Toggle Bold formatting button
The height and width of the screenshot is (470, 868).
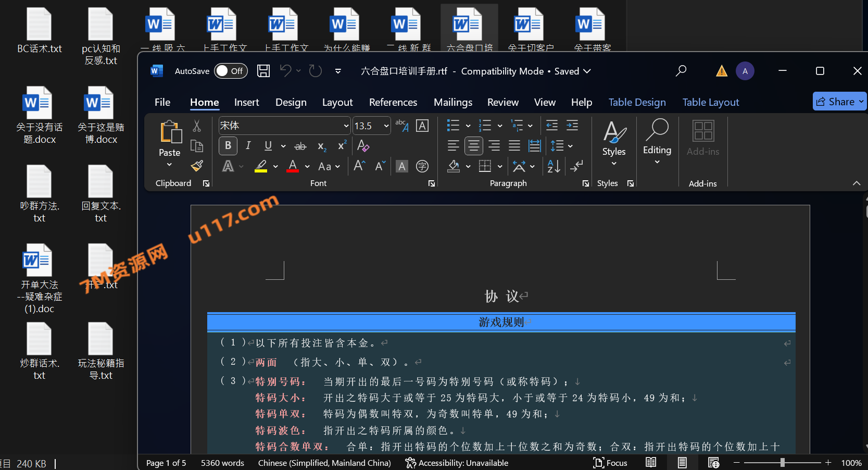point(228,146)
